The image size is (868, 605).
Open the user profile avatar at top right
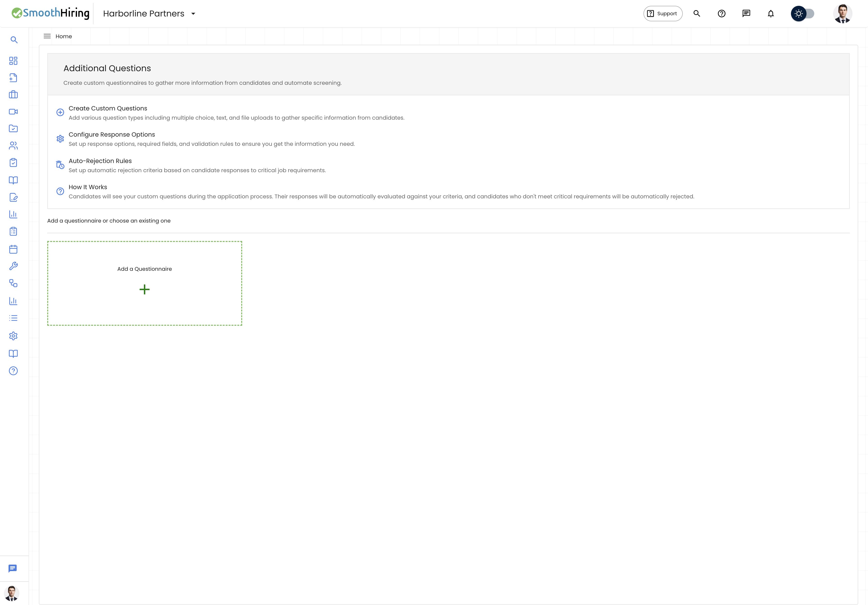click(843, 14)
